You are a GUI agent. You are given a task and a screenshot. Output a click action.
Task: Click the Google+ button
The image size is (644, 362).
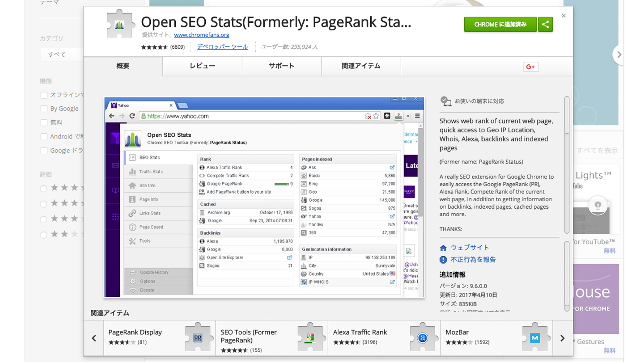click(531, 67)
